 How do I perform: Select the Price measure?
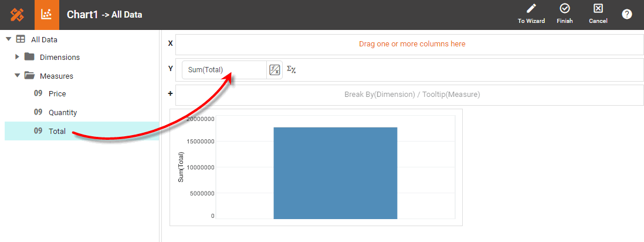tap(57, 93)
